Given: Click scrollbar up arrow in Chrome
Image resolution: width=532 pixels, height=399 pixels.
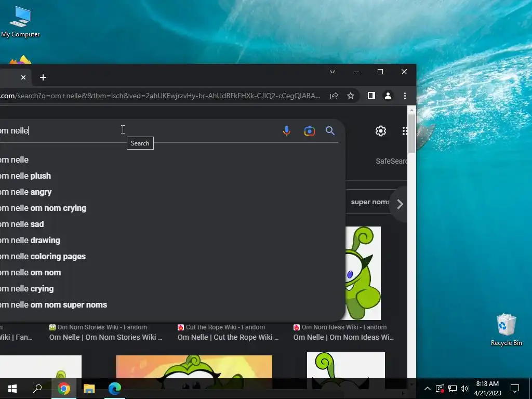Looking at the screenshot, I should click(x=411, y=110).
